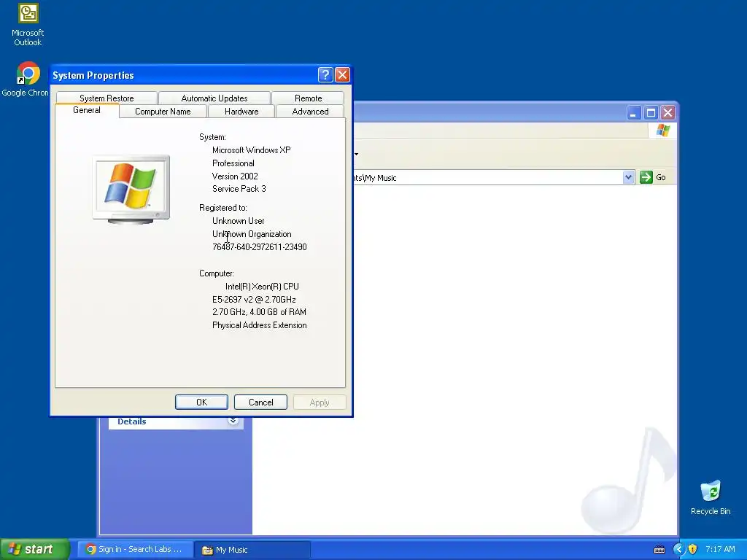The image size is (747, 560).
Task: Click the Go label in My Music
Action: pos(661,177)
